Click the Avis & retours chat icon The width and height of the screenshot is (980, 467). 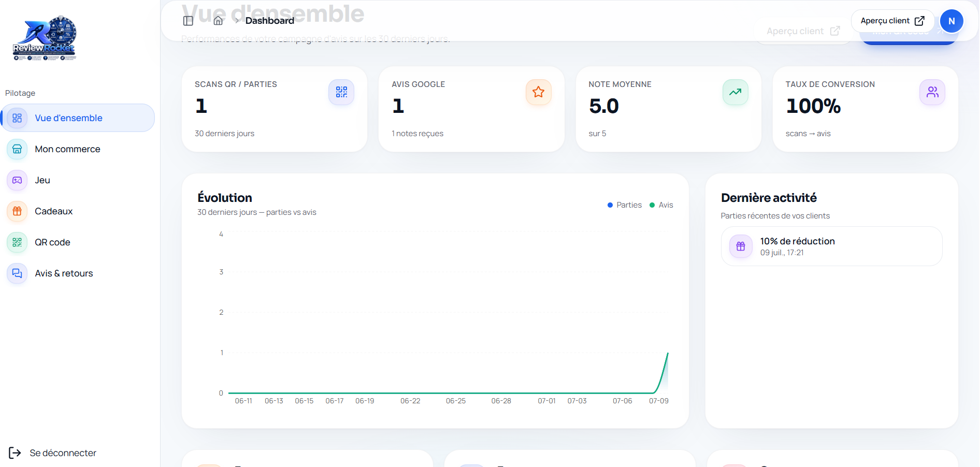17,273
